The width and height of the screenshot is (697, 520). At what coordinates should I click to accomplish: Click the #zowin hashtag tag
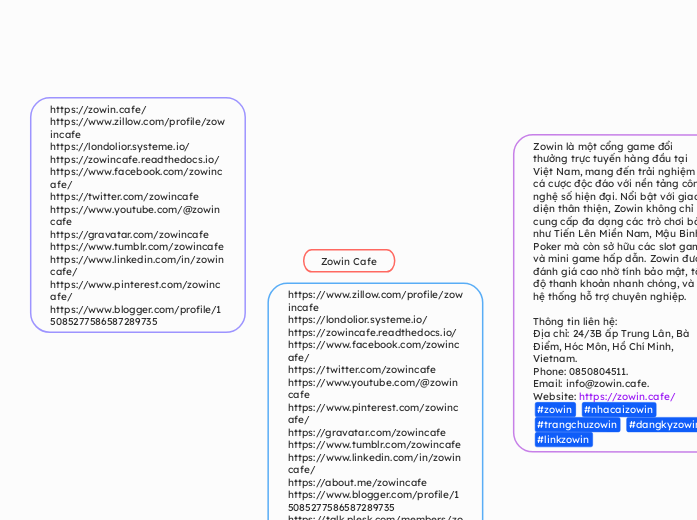click(x=554, y=410)
